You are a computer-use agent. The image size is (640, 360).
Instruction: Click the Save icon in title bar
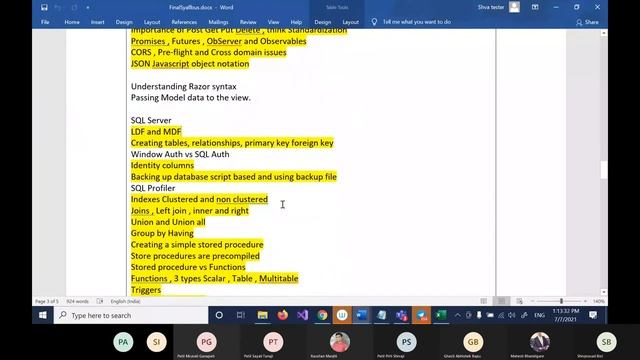point(44,7)
